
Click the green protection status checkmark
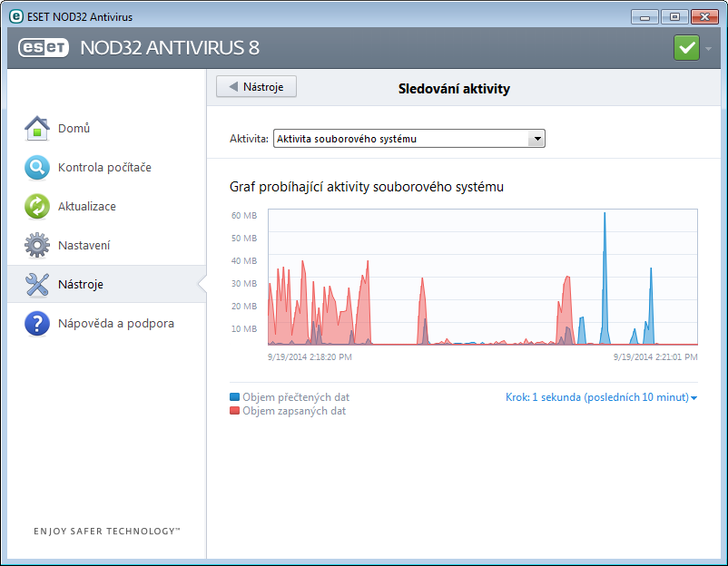point(686,48)
